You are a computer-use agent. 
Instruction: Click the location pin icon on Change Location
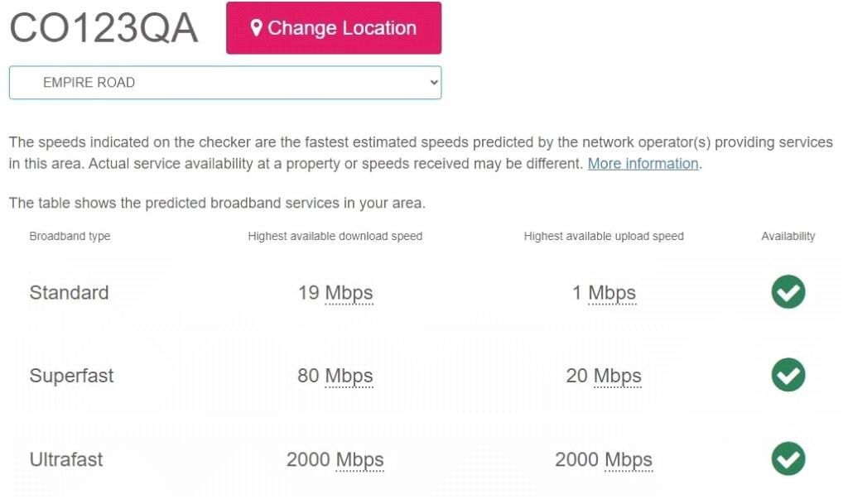tap(258, 27)
